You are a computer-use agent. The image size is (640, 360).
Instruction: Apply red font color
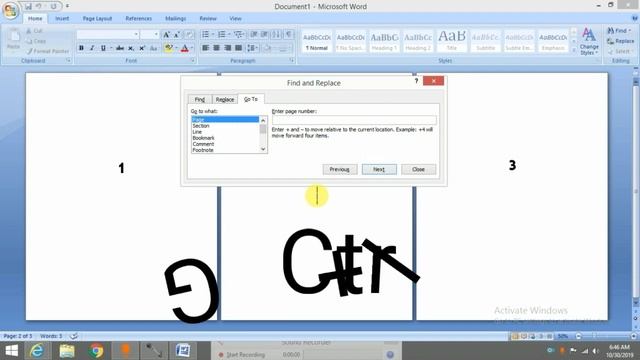[184, 48]
